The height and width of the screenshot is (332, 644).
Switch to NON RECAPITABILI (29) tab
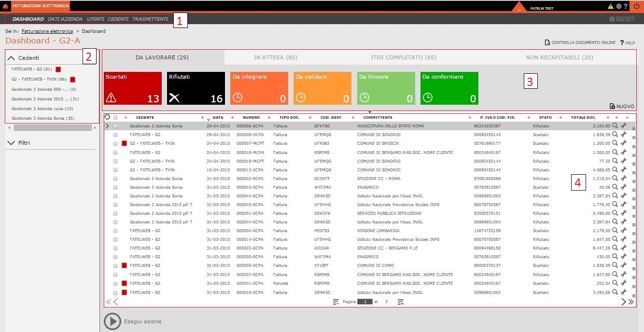560,57
